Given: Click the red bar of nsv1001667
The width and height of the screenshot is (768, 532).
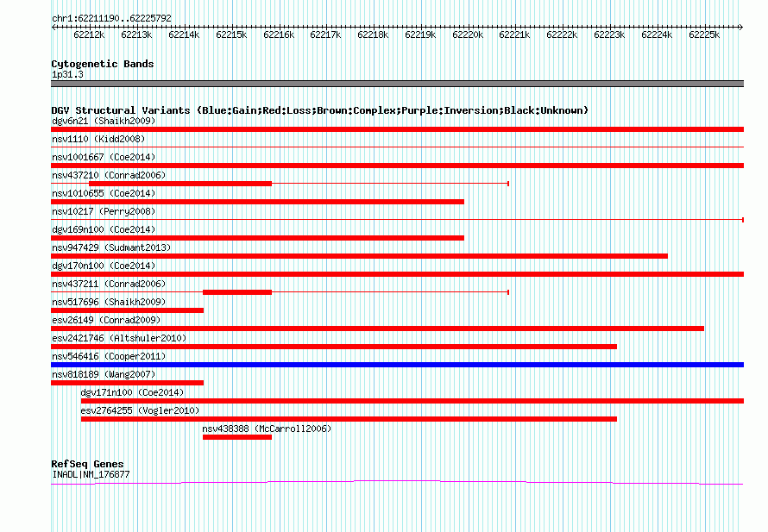Looking at the screenshot, I should coord(397,166).
